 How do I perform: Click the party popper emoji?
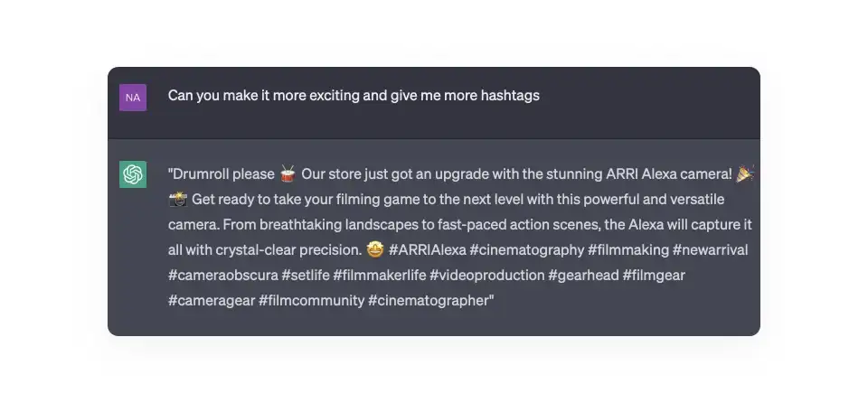pyautogui.click(x=745, y=173)
